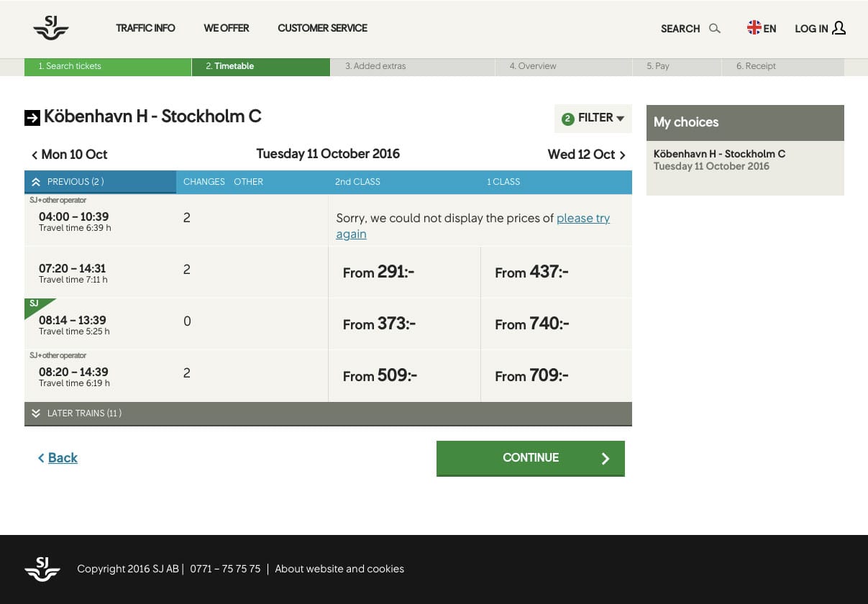Screen dimensions: 868x604
Task: Click the SJ logo in the header
Action: coord(50,28)
